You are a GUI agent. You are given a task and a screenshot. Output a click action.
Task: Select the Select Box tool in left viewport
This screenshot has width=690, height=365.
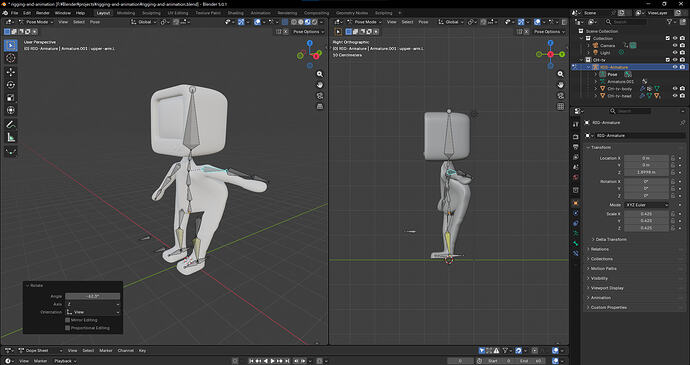tap(11, 45)
